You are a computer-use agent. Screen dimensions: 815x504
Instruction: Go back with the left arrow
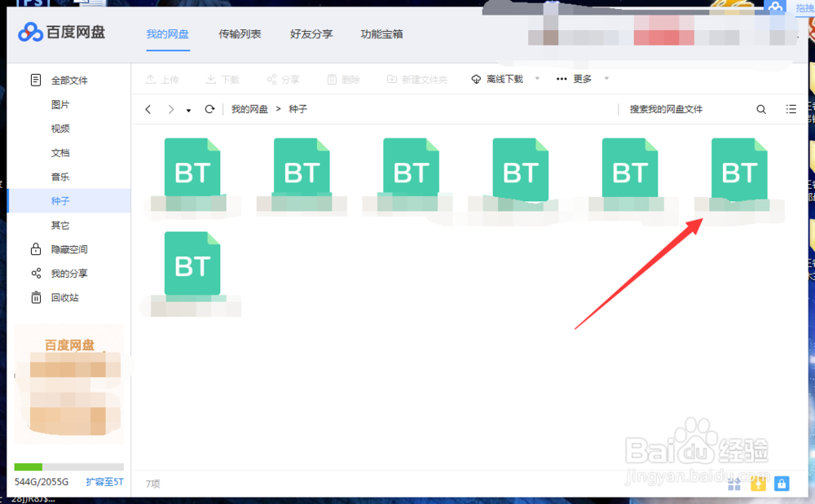(x=148, y=109)
